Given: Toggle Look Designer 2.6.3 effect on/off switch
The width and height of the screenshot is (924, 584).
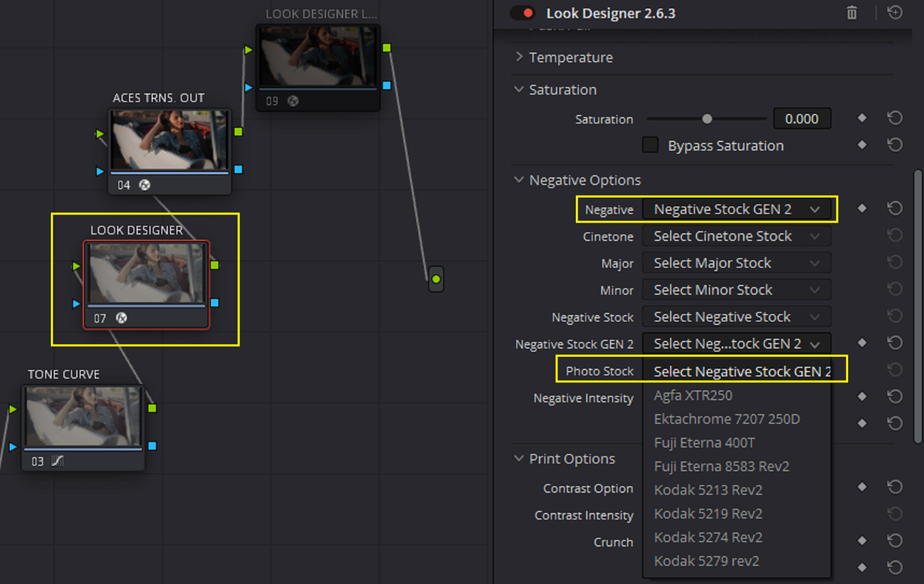Looking at the screenshot, I should pyautogui.click(x=522, y=13).
